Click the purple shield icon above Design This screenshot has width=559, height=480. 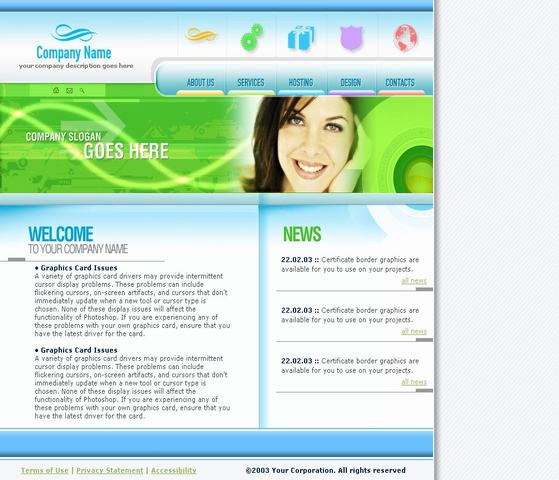click(x=351, y=37)
